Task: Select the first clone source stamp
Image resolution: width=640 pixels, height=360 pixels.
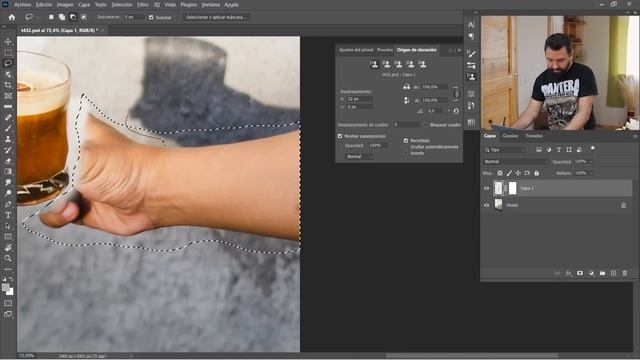Action: (x=374, y=64)
